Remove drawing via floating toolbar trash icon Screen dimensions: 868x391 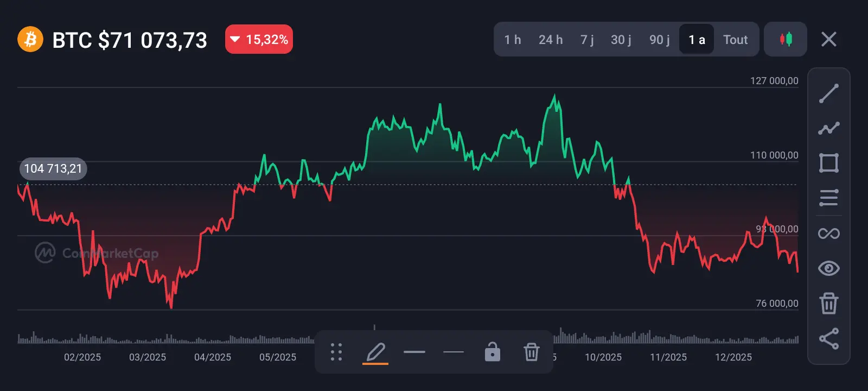coord(532,352)
